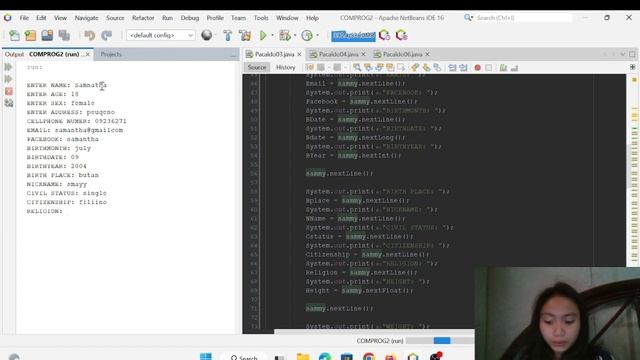The height and width of the screenshot is (360, 640).
Task: Expand Debug Project dropdown arrow
Action: [x=295, y=36]
